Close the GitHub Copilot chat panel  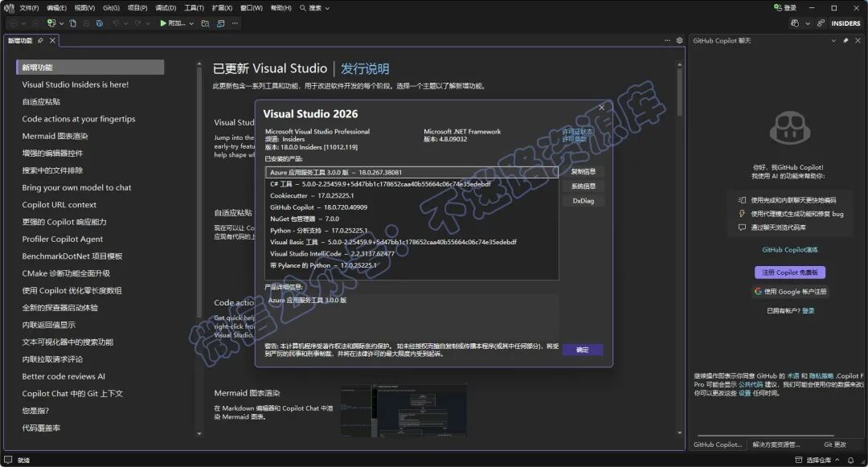coord(858,40)
